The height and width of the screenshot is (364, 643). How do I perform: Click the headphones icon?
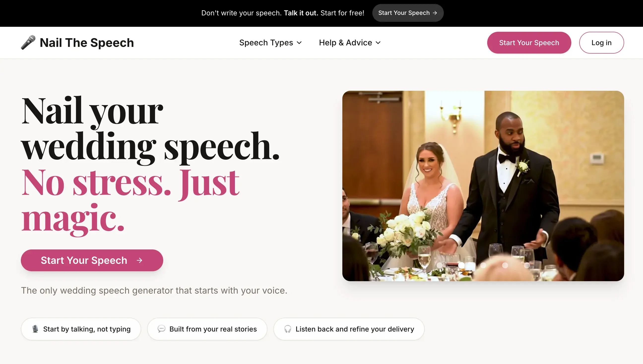(288, 329)
